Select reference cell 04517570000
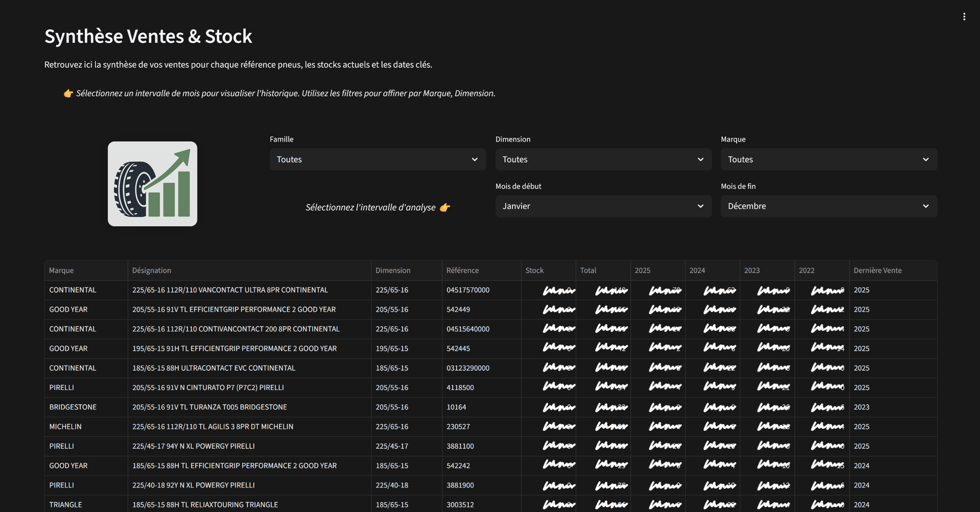Image resolution: width=980 pixels, height=512 pixels. [468, 290]
